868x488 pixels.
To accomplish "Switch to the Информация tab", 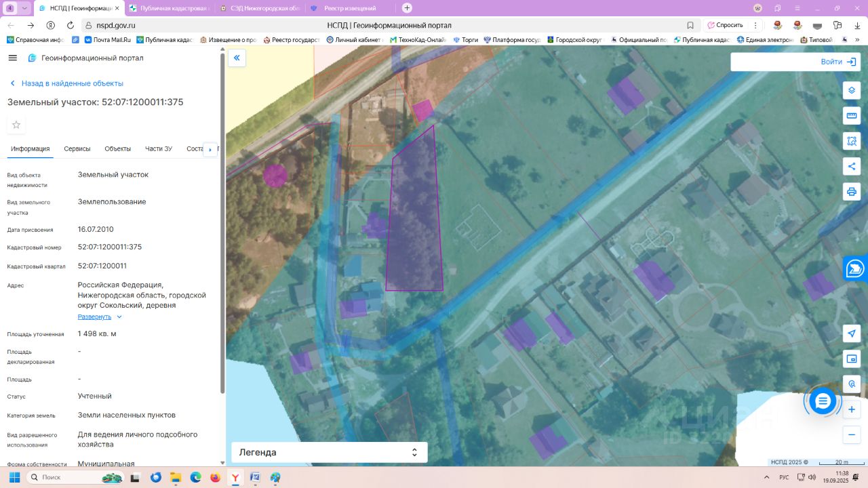I will coord(31,149).
